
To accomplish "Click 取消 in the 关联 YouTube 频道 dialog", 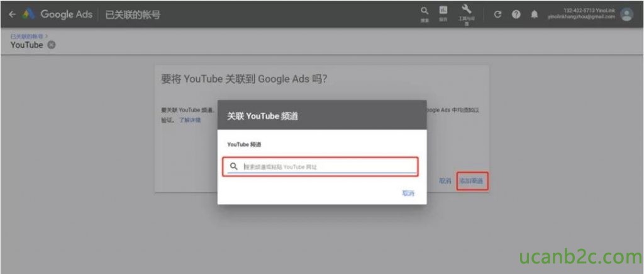I will coord(408,193).
